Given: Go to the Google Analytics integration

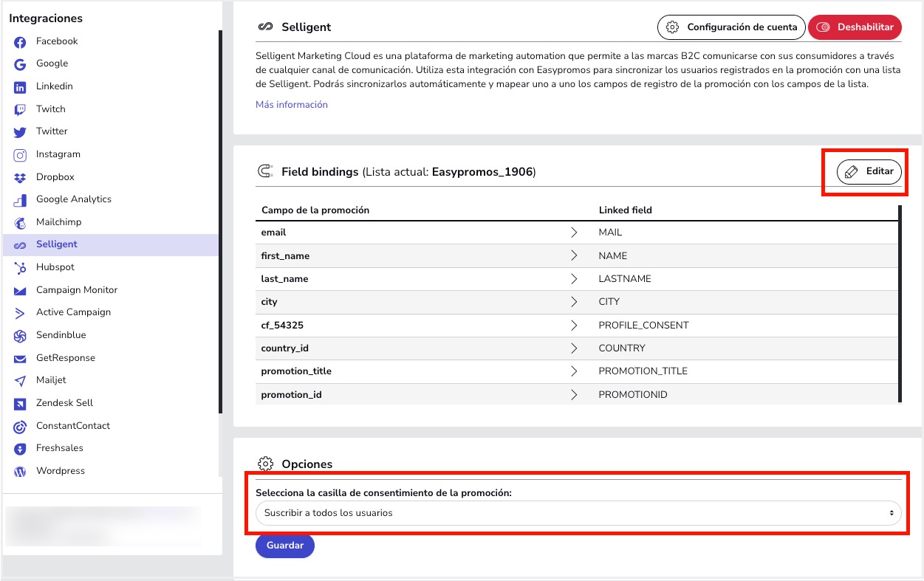Looking at the screenshot, I should pos(74,199).
